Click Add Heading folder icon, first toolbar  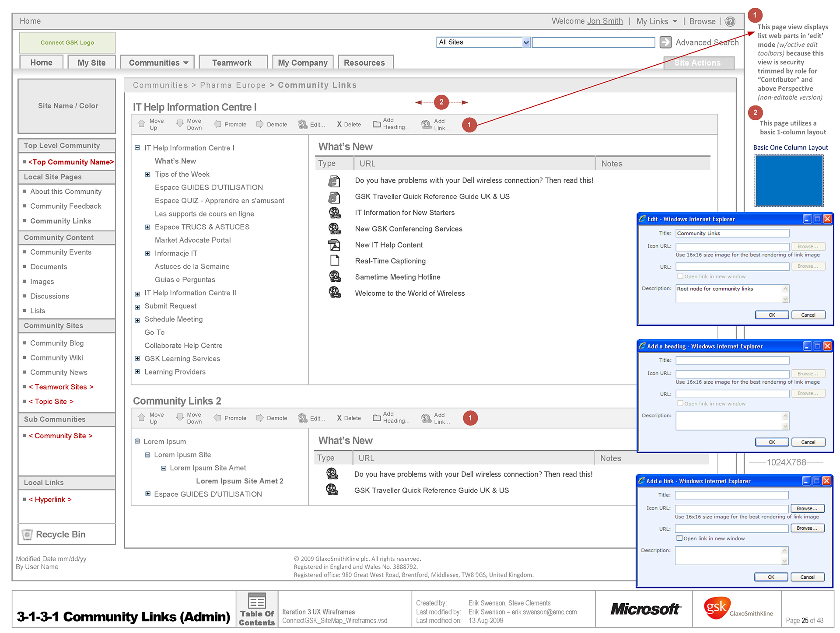[376, 124]
